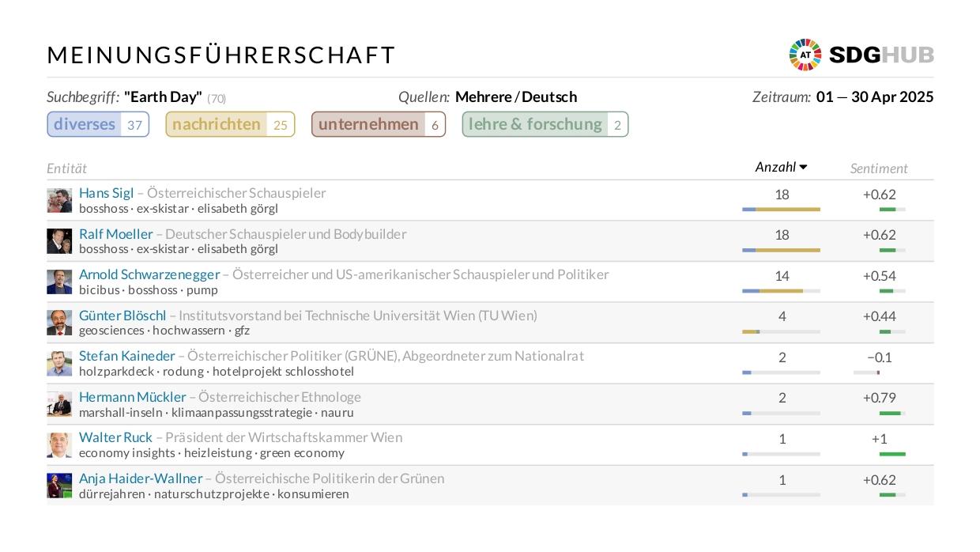The height and width of the screenshot is (552, 980).
Task: Toggle the diverses source filter
Action: tap(98, 124)
